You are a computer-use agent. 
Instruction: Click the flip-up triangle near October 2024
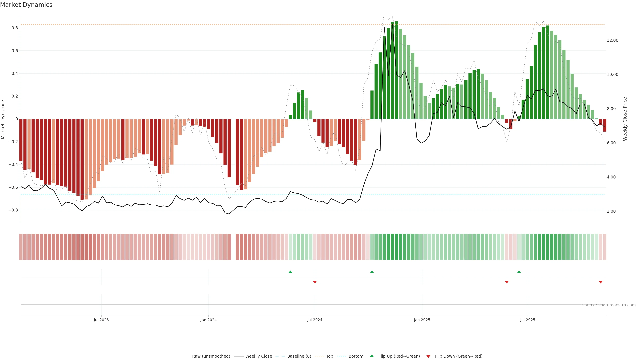372,272
